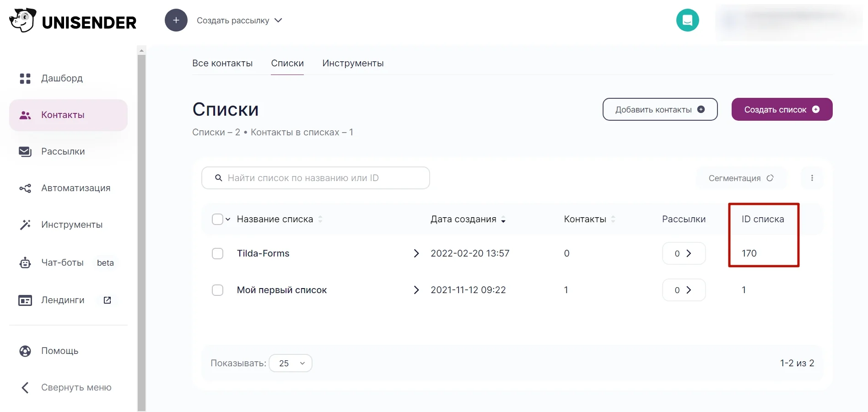This screenshot has width=868, height=412.
Task: Open mailings count for Tilda-Forms
Action: coord(684,253)
